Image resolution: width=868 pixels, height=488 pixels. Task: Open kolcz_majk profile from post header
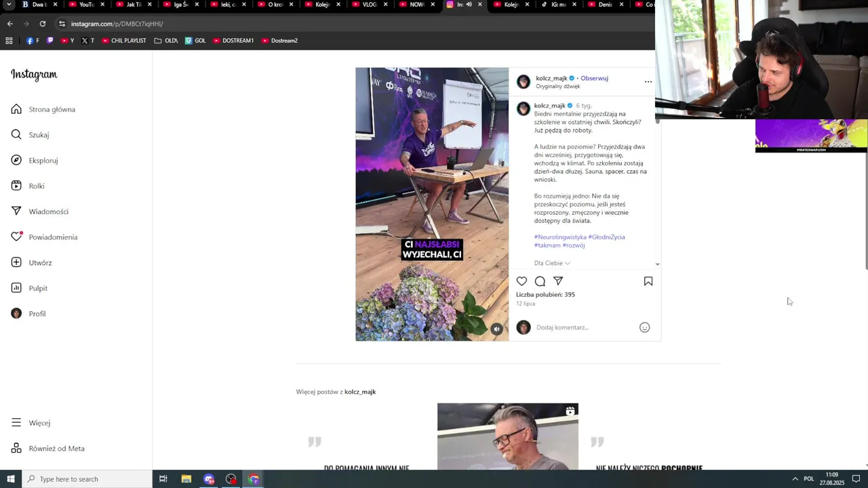click(x=551, y=78)
